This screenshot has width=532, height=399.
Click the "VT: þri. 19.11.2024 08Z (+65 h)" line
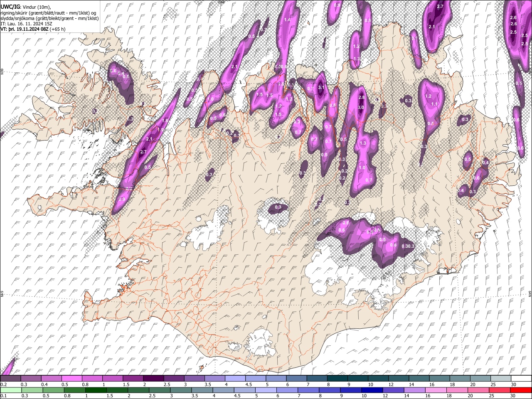[33, 29]
